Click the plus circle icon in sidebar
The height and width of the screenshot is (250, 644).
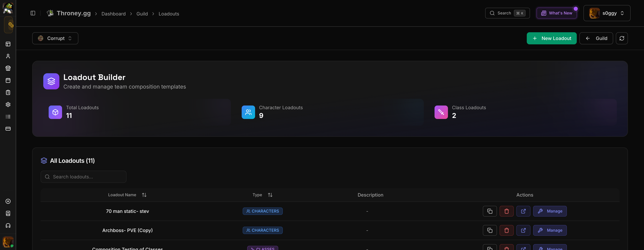point(8,201)
